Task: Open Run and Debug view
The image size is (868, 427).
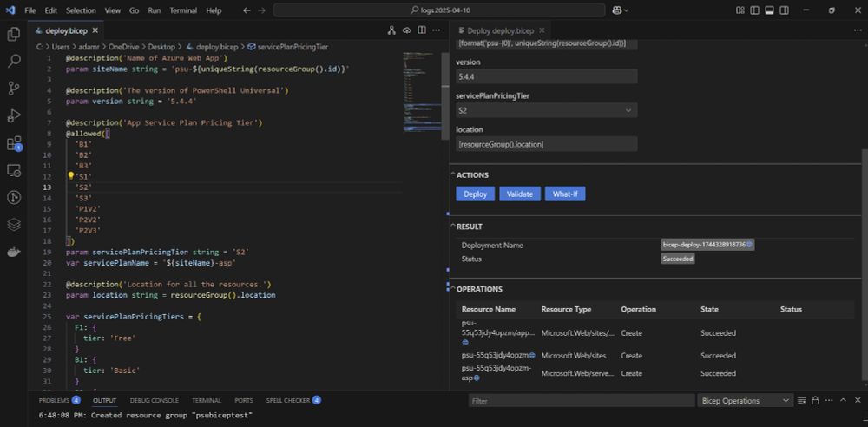Action: tap(14, 115)
